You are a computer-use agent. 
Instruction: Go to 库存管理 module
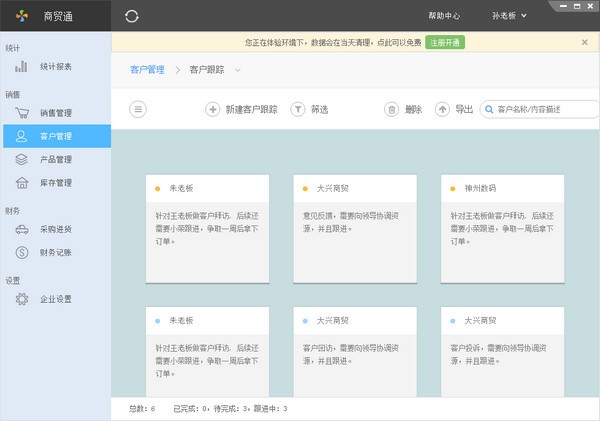(x=55, y=183)
